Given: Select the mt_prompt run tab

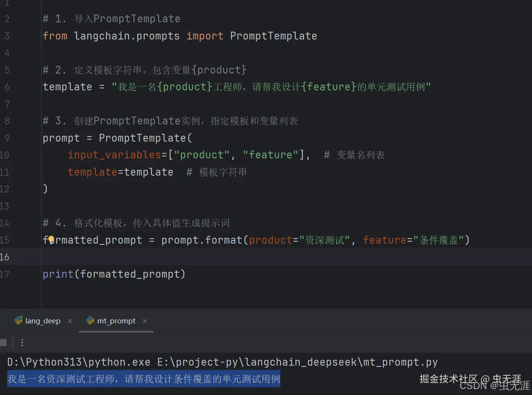Looking at the screenshot, I should pos(116,321).
